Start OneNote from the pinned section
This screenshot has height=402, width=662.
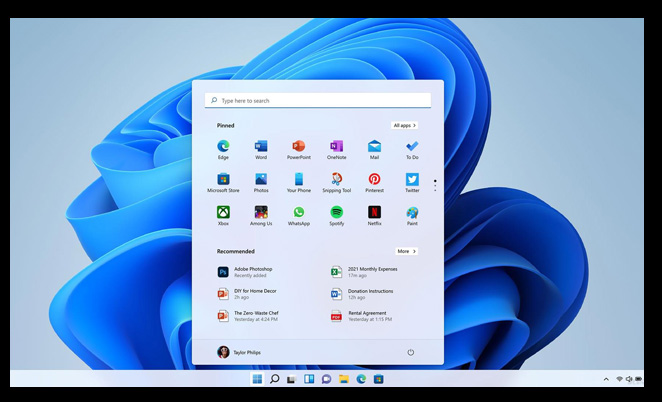click(336, 147)
